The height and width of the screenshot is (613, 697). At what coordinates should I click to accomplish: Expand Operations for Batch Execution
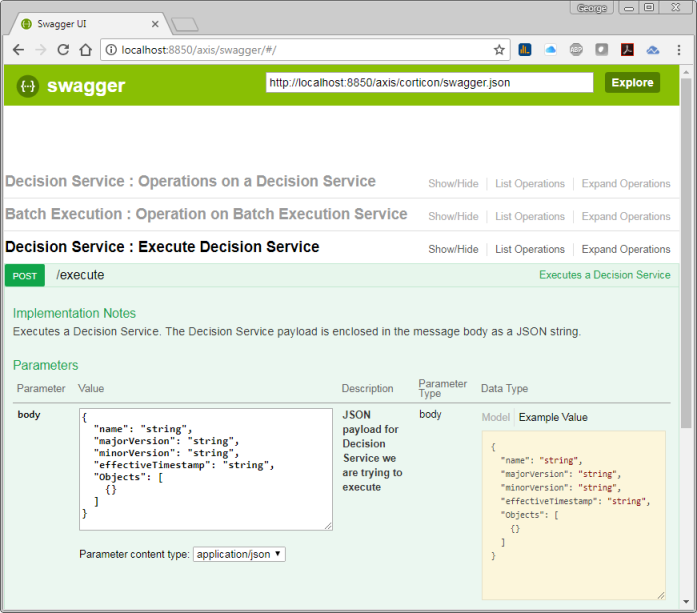[626, 216]
